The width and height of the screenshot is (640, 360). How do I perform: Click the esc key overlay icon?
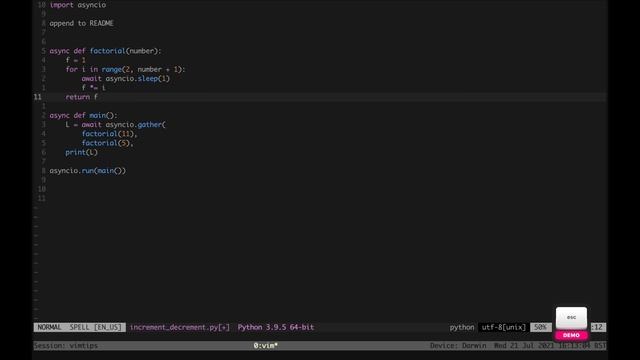[571, 318]
